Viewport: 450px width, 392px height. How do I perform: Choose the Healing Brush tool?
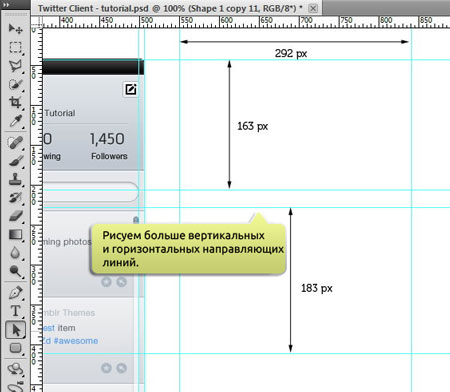(15, 143)
